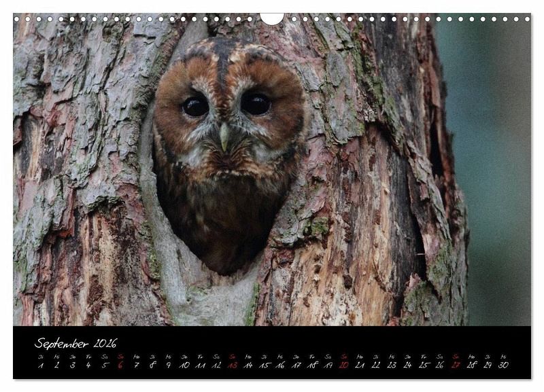Click the calendar hanging notch at top center
The image size is (544, 392).
point(272,19)
